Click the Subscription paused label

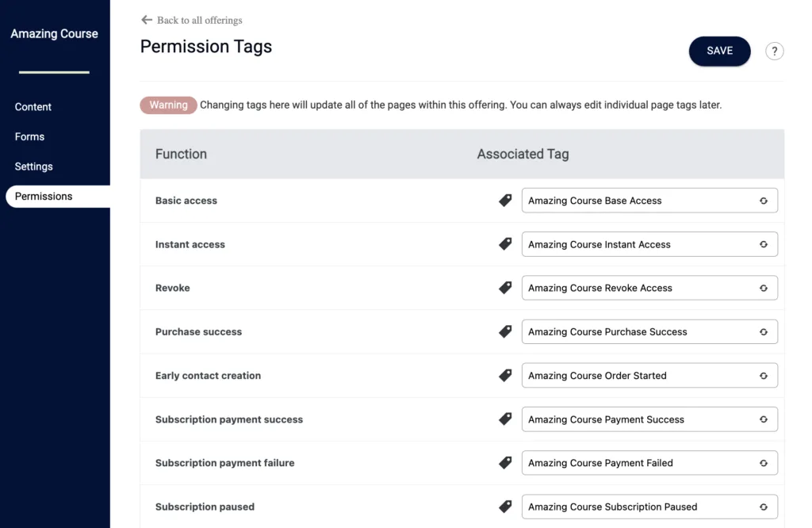(x=205, y=507)
